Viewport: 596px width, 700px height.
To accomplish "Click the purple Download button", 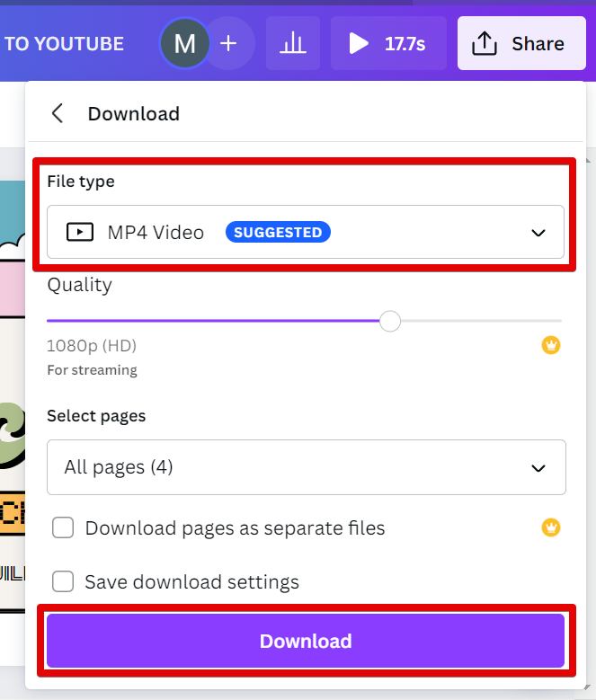I will 306,641.
